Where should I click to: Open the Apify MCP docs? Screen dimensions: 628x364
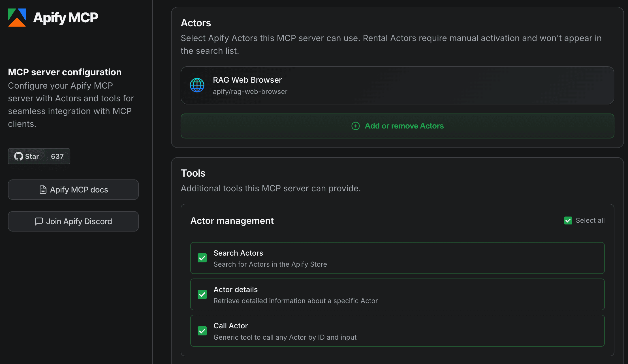pyautogui.click(x=73, y=190)
